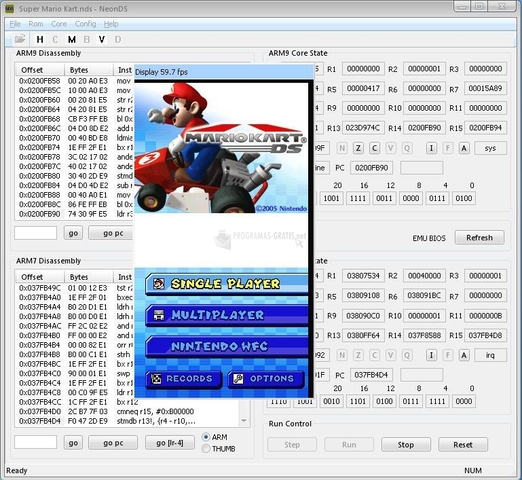
Task: Click the wrench Options icon
Action: click(238, 379)
